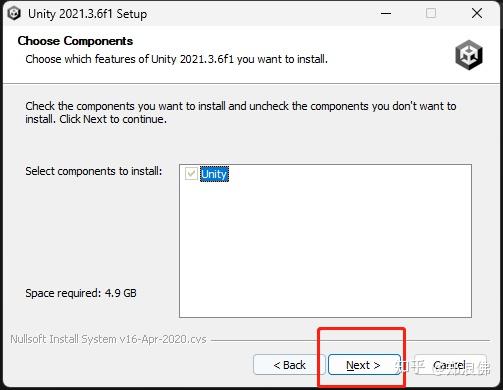Viewport: 503px width, 390px height.
Task: Click the separator line beside the Nullsoft text
Action: [350, 340]
